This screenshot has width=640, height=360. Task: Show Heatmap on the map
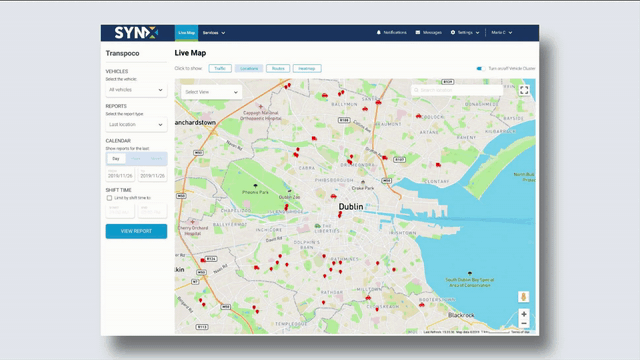tap(307, 69)
